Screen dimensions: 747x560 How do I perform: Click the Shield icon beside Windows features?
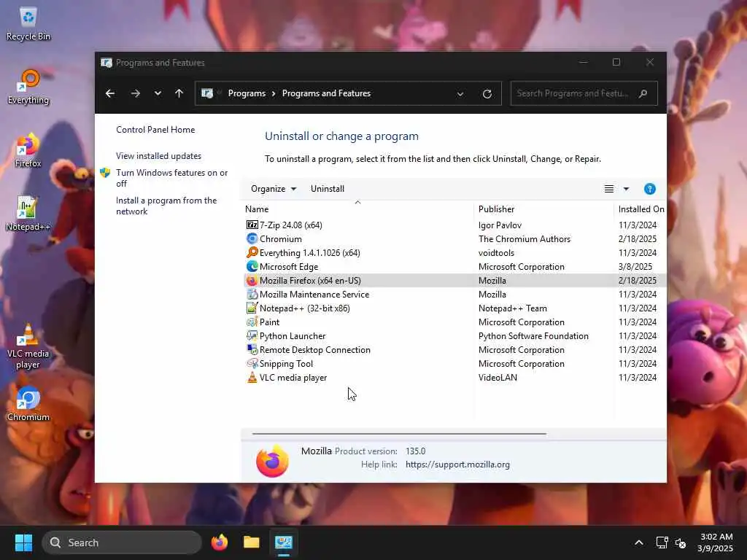coord(105,173)
